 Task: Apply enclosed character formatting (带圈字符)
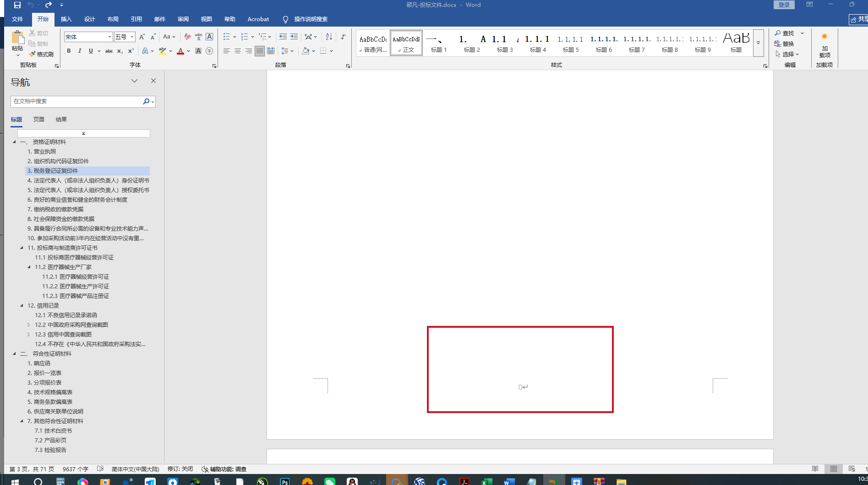[x=209, y=51]
